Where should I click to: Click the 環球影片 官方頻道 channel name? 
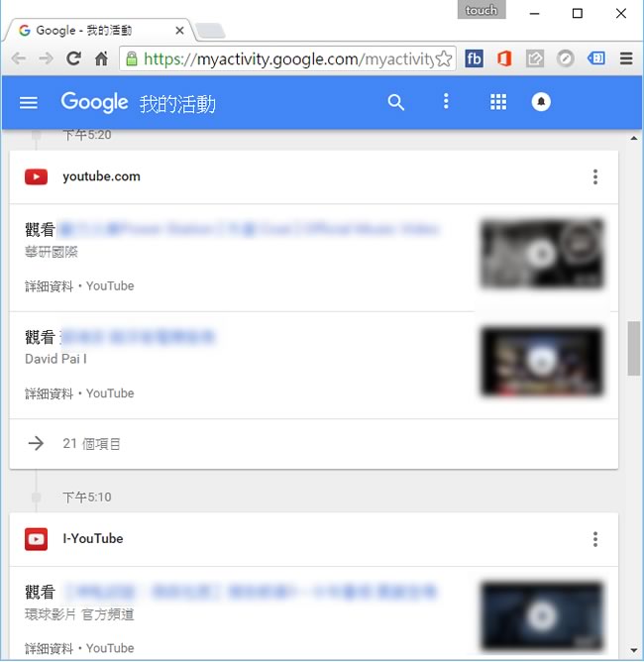(x=79, y=614)
